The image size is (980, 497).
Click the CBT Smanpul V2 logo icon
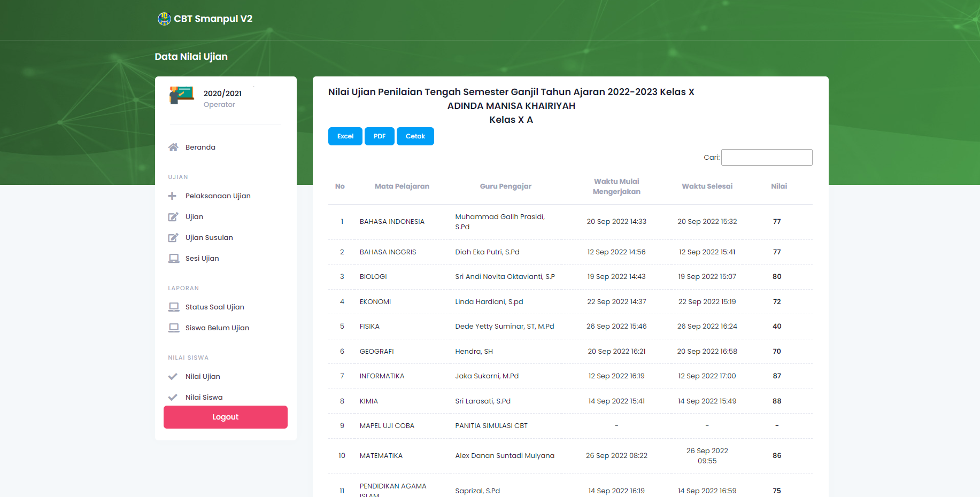164,19
